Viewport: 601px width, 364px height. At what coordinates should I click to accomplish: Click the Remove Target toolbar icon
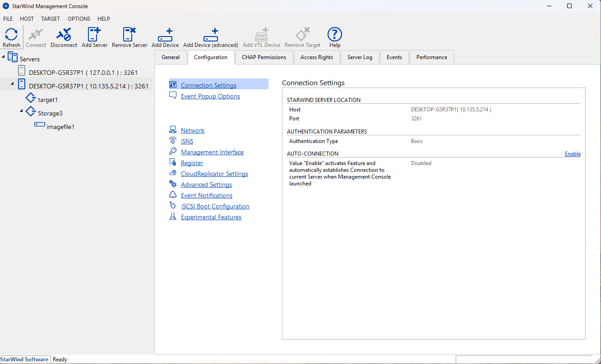pyautogui.click(x=302, y=34)
